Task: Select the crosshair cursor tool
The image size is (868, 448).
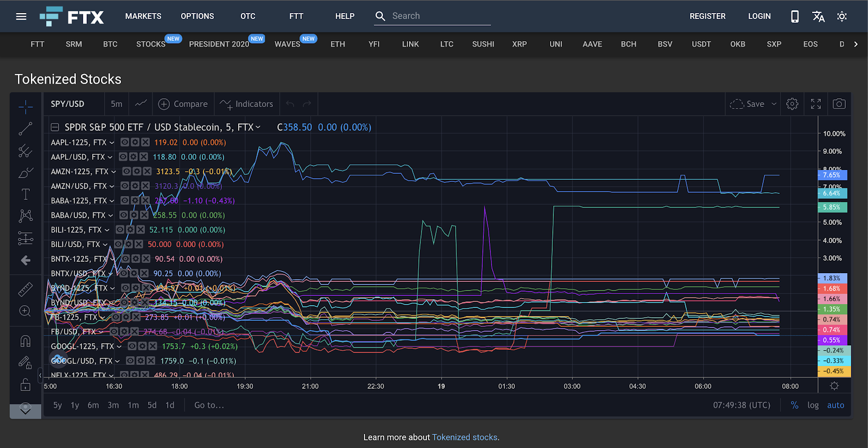Action: (25, 107)
